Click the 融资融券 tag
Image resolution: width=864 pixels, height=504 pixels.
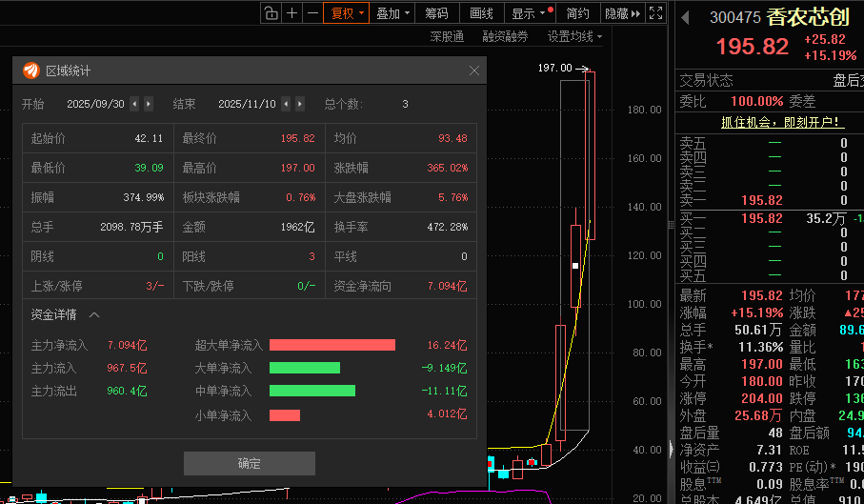tap(505, 37)
